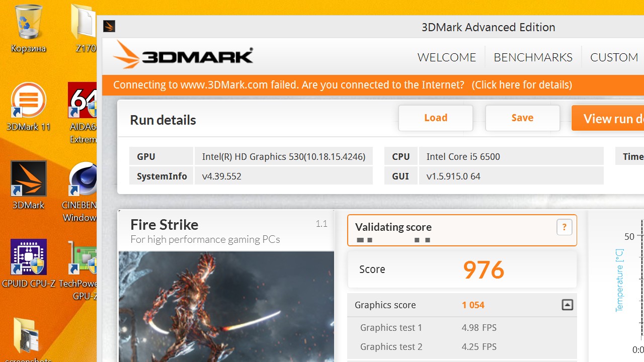The height and width of the screenshot is (362, 644).
Task: Click the Load button in Run details
Action: click(x=436, y=118)
